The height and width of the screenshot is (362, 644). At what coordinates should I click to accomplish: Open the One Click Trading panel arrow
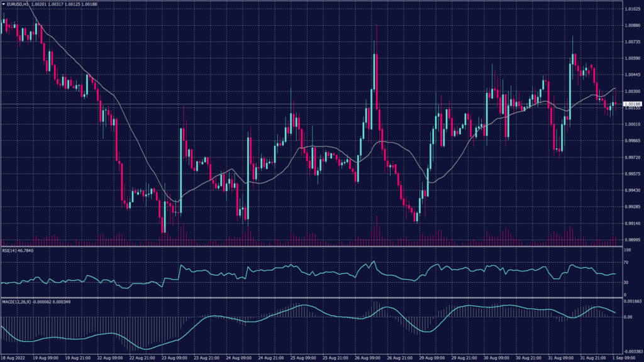(x=5, y=5)
